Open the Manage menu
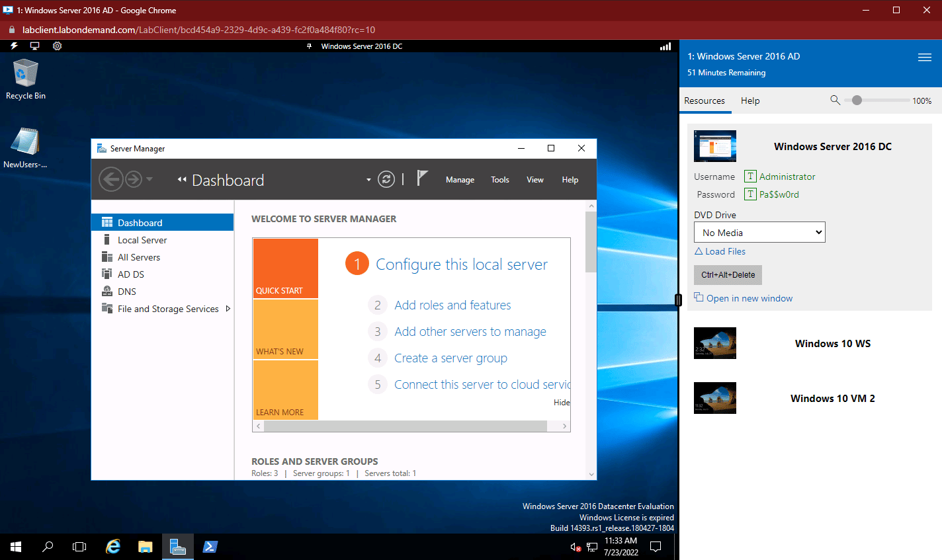The height and width of the screenshot is (560, 942). click(460, 180)
